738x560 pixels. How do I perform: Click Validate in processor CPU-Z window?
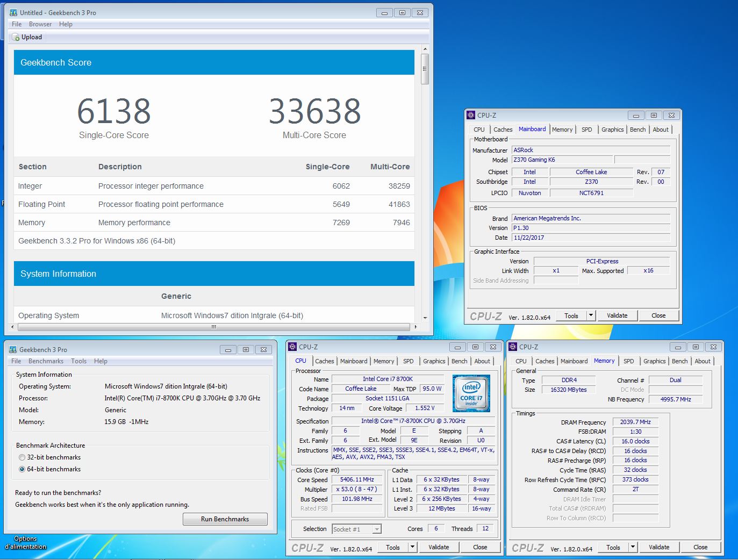[439, 547]
